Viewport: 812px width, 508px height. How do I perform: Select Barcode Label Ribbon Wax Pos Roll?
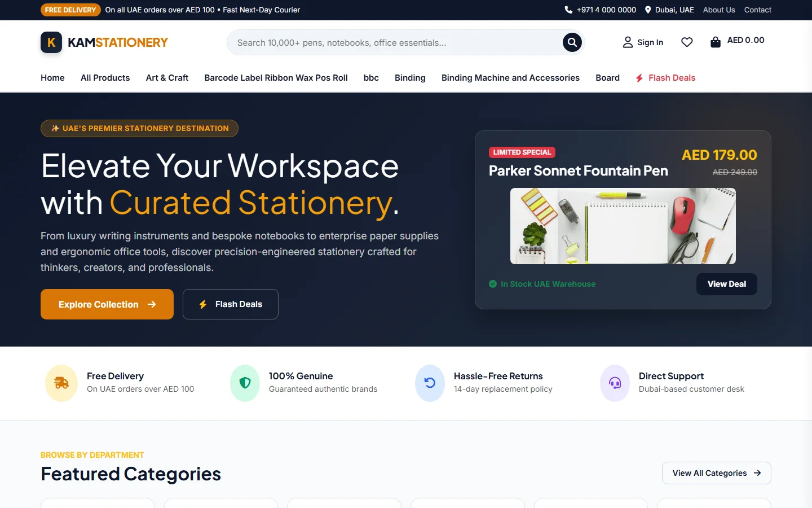pyautogui.click(x=276, y=78)
